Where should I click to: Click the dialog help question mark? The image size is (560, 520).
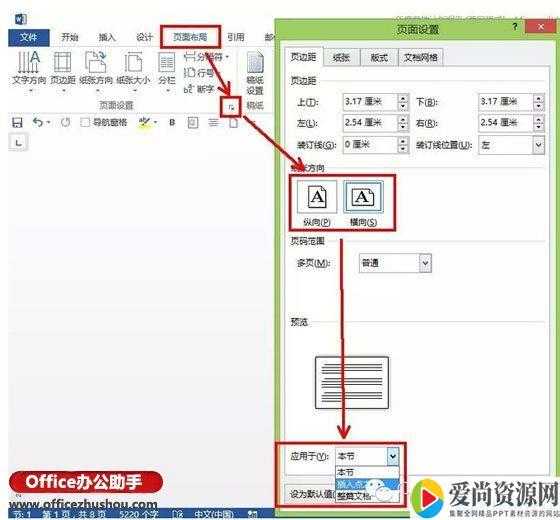coord(515,27)
